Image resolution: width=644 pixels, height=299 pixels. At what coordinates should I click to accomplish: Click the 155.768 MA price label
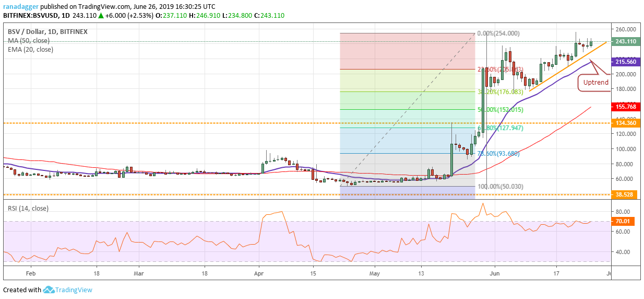tap(626, 106)
